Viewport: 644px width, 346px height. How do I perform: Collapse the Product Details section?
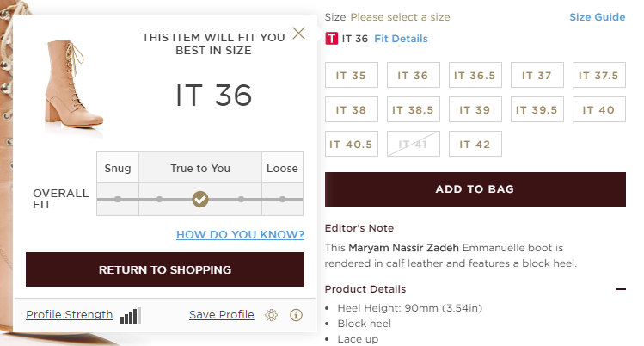click(x=621, y=289)
